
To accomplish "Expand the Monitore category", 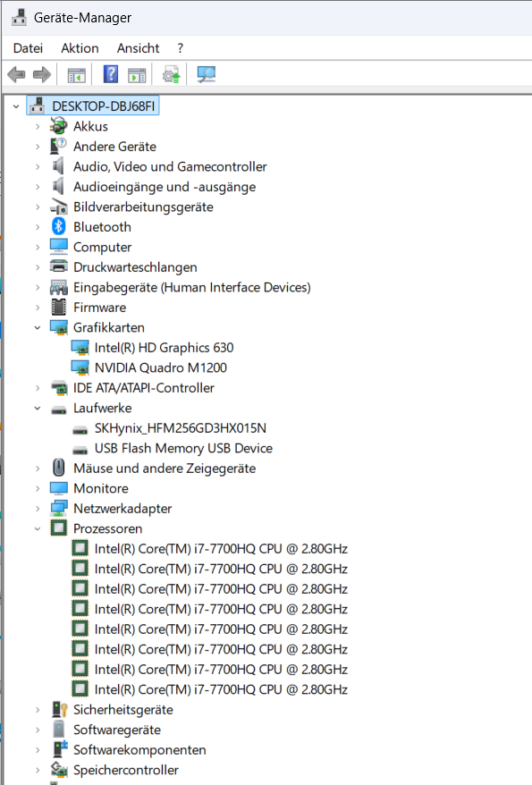I will click(38, 488).
